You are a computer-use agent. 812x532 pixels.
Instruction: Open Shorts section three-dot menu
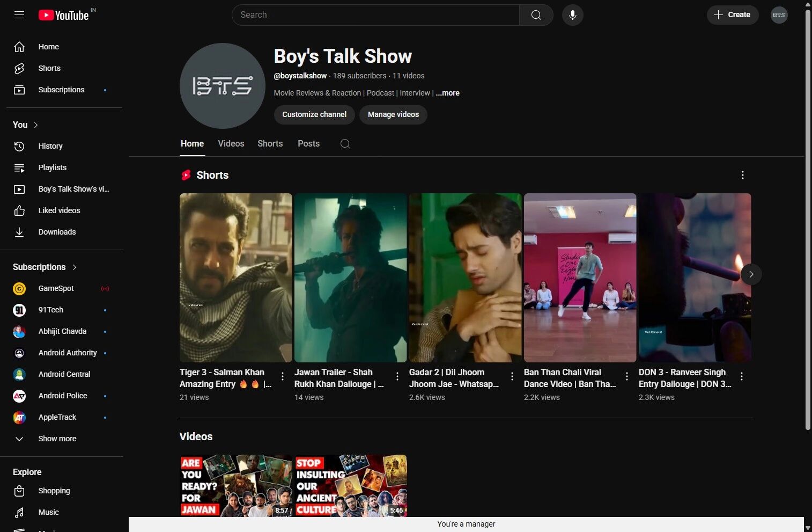742,175
